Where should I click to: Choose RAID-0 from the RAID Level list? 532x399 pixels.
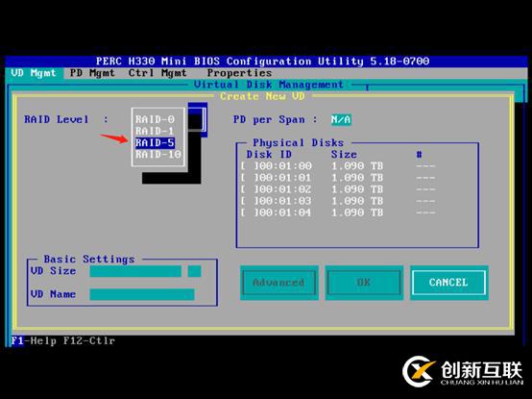155,119
